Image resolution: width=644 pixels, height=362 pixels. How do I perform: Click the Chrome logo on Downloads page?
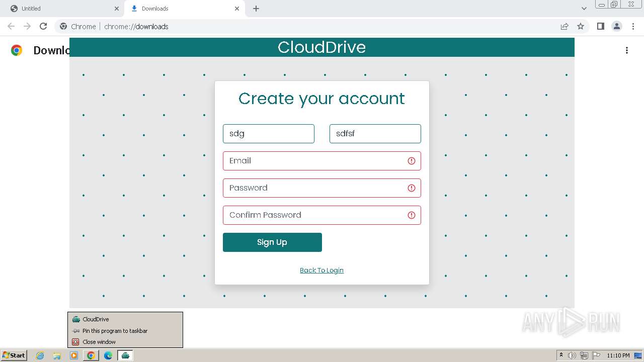[17, 50]
